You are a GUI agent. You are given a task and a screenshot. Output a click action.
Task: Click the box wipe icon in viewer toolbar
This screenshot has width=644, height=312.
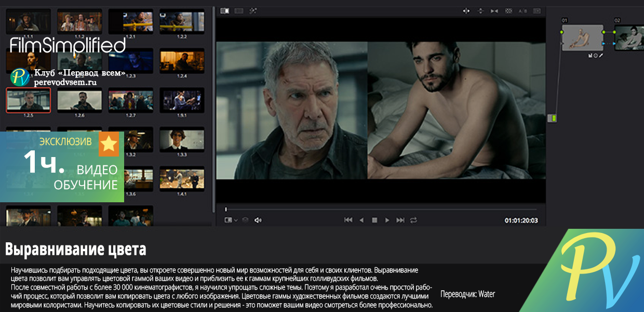(x=536, y=10)
